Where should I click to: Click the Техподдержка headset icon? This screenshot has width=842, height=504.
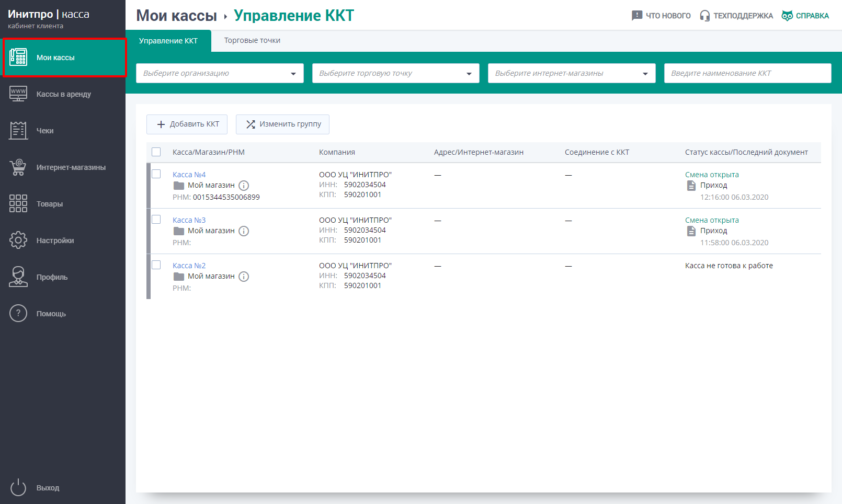tap(705, 16)
